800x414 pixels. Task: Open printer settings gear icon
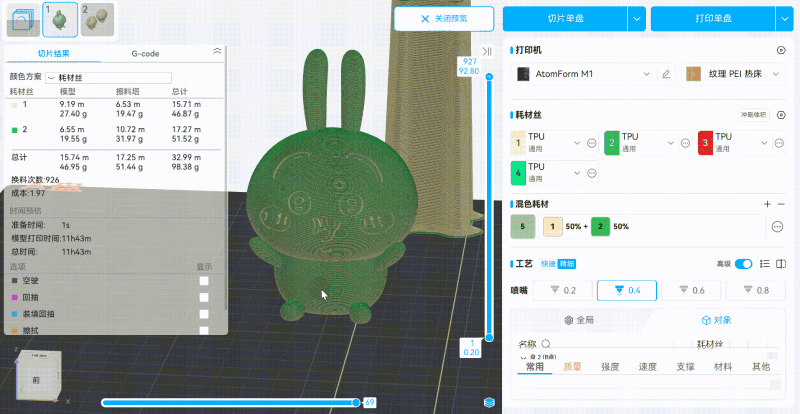coord(780,50)
